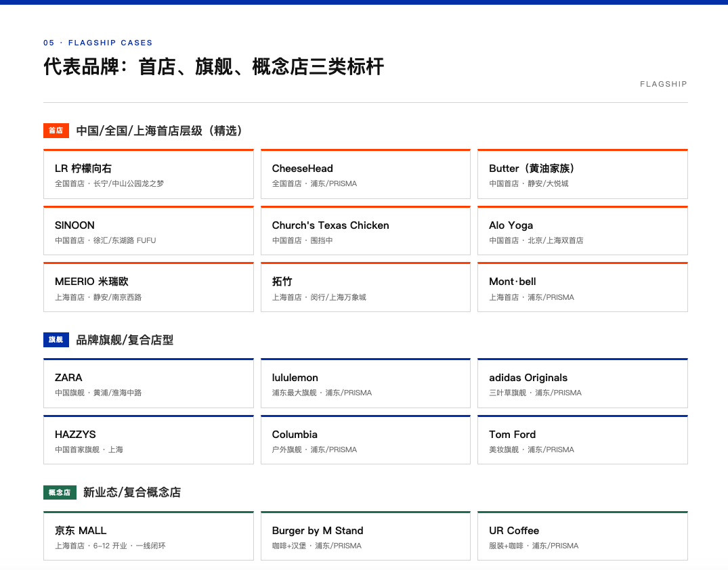Select the UR Coffee card

[582, 536]
